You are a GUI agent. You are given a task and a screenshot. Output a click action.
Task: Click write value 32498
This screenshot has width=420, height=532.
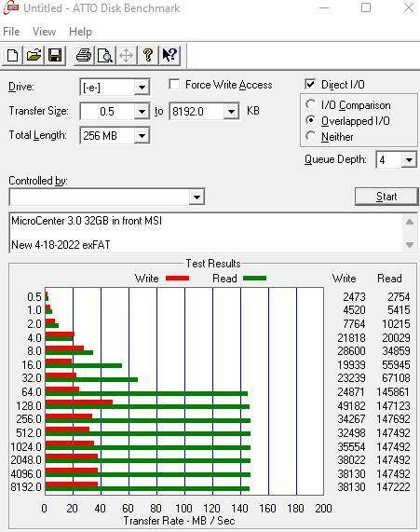coord(351,433)
